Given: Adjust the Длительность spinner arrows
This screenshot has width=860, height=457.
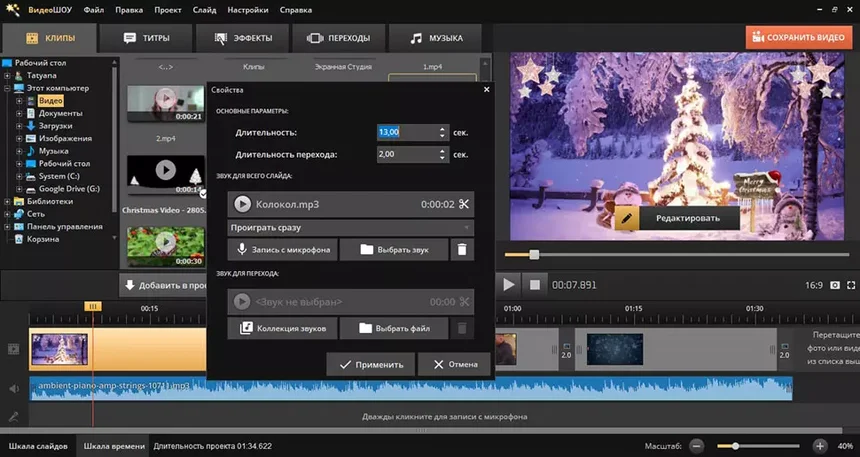Looking at the screenshot, I should click(x=443, y=132).
